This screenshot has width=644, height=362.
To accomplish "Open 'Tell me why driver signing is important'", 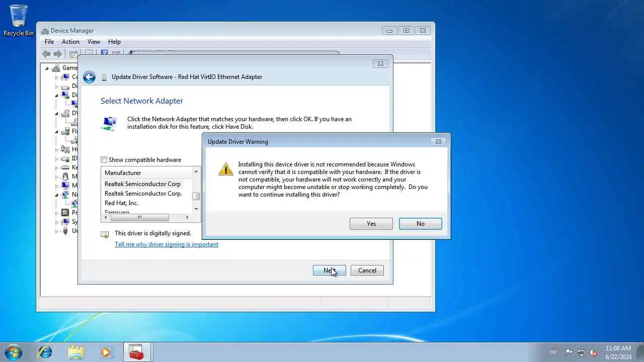I will point(167,244).
